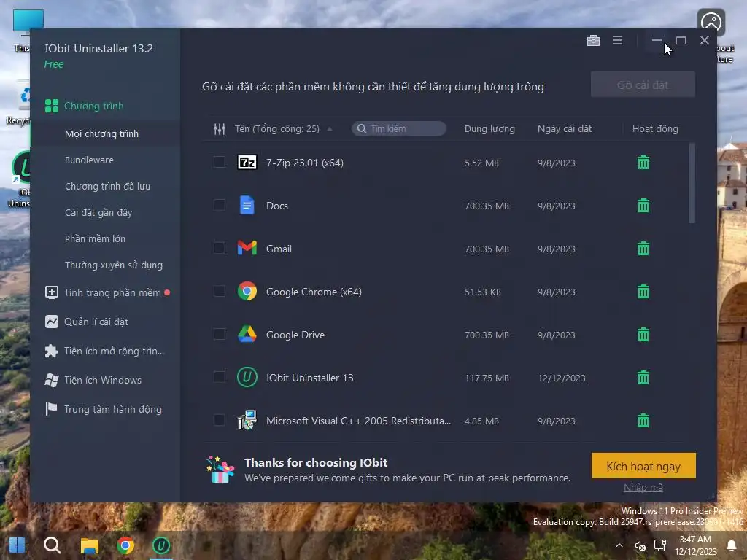The width and height of the screenshot is (747, 560).
Task: Click the 700.35 MB size of Google Drive
Action: 487,335
